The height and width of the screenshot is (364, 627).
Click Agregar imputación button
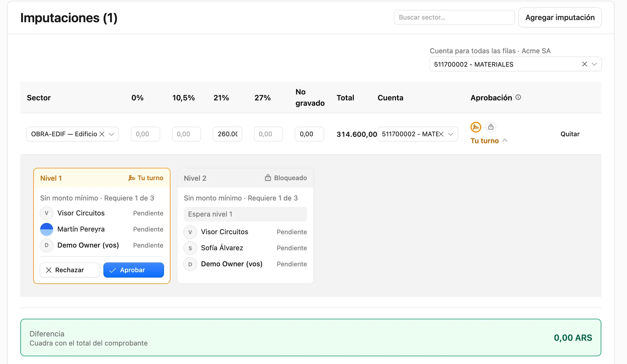(560, 18)
